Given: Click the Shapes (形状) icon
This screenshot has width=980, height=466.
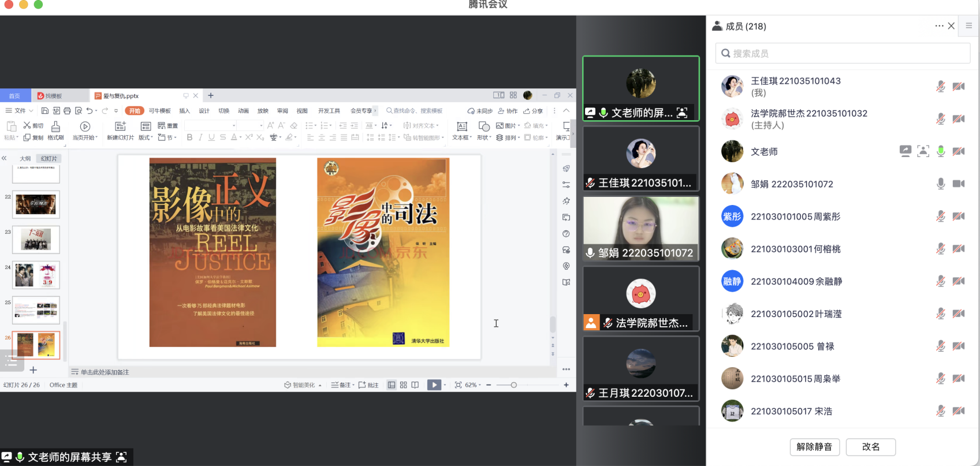Looking at the screenshot, I should coord(484,126).
